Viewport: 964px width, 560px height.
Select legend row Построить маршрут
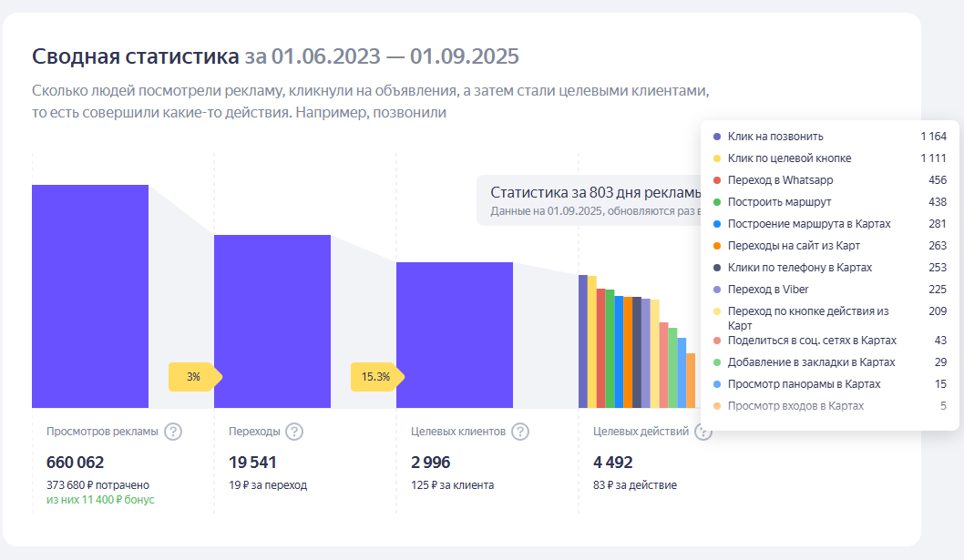click(830, 202)
